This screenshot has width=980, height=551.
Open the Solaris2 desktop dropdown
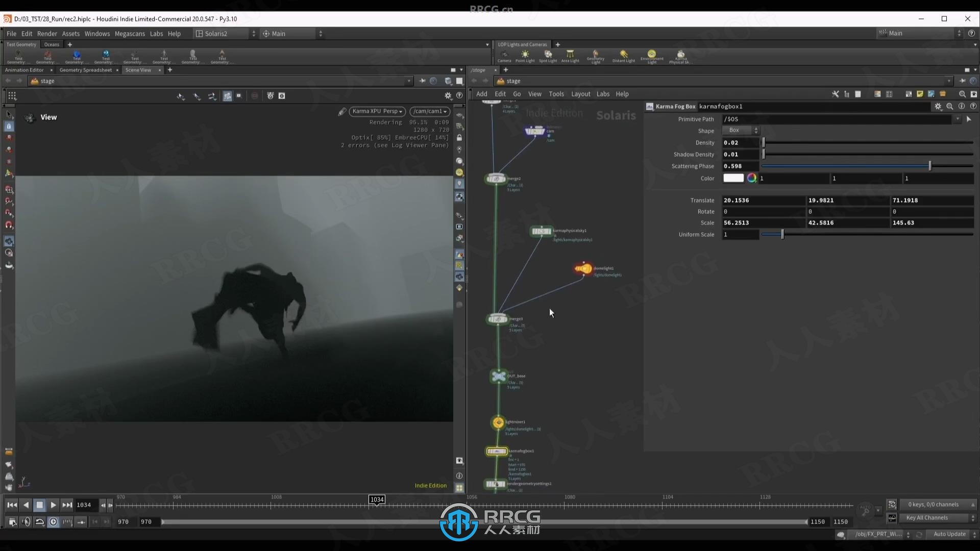click(225, 34)
